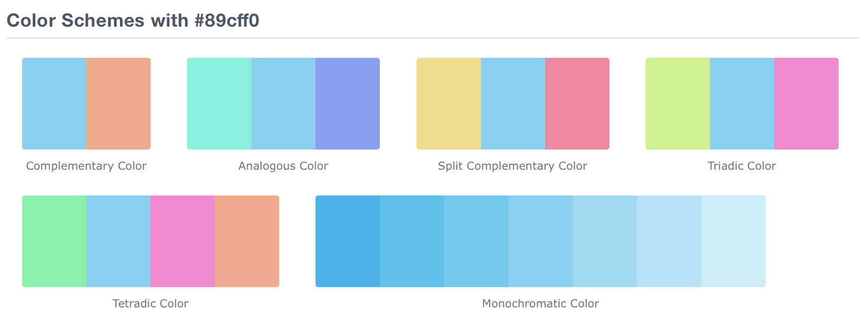Click the pink swatch in Triadic Color
The height and width of the screenshot is (322, 868).
(x=806, y=104)
